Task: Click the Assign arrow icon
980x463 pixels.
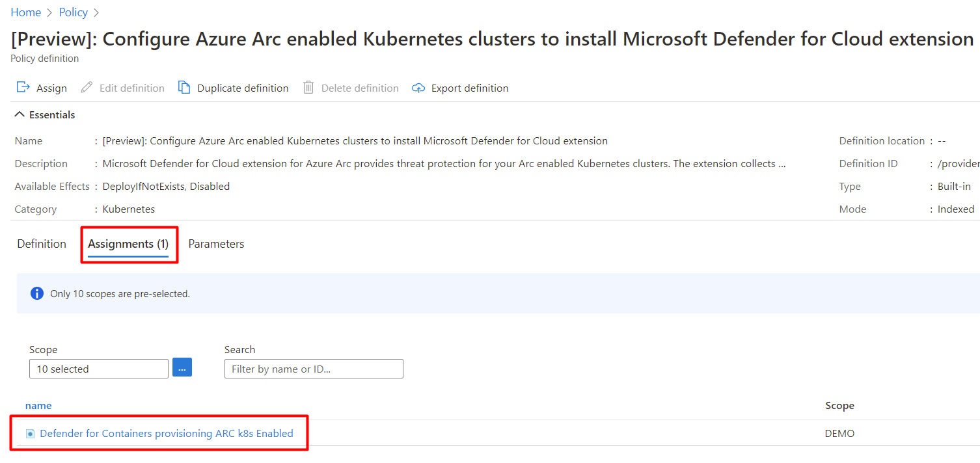Action: click(x=23, y=87)
